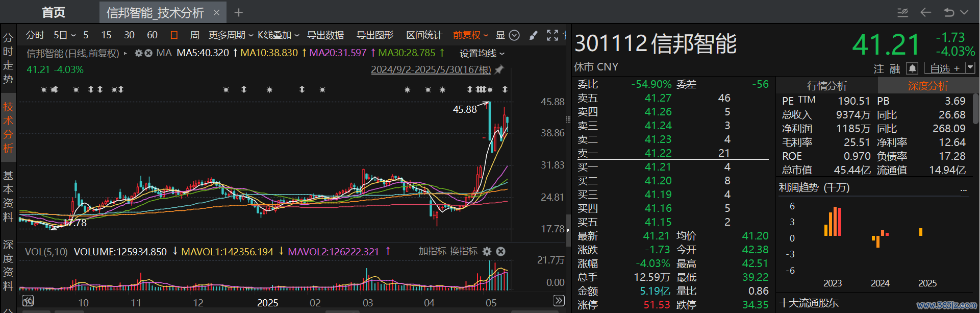
Task: Open 自选 group dropdown arrow
Action: (970, 67)
